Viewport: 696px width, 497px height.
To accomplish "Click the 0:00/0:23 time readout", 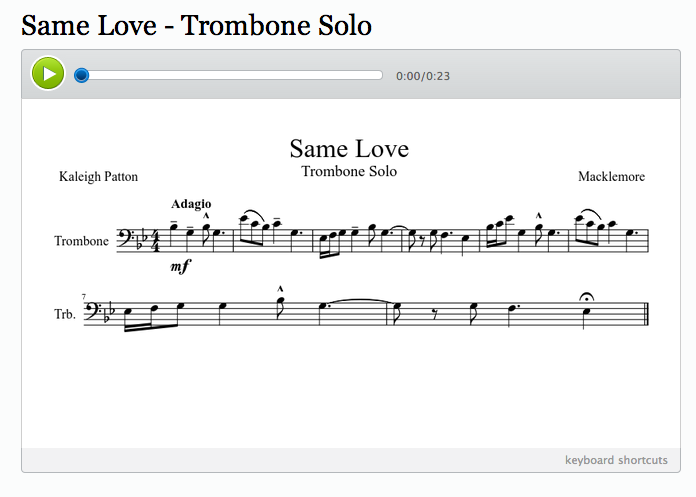I will (x=423, y=76).
